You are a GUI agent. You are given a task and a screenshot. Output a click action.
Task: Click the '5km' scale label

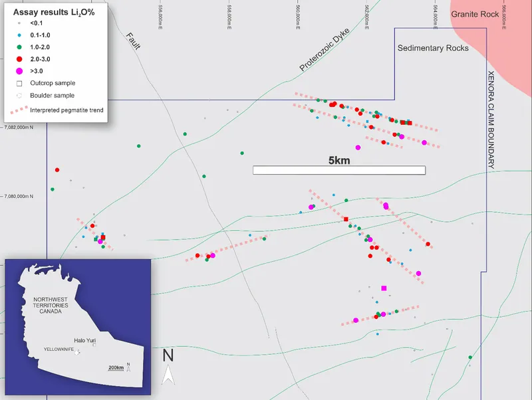point(339,160)
